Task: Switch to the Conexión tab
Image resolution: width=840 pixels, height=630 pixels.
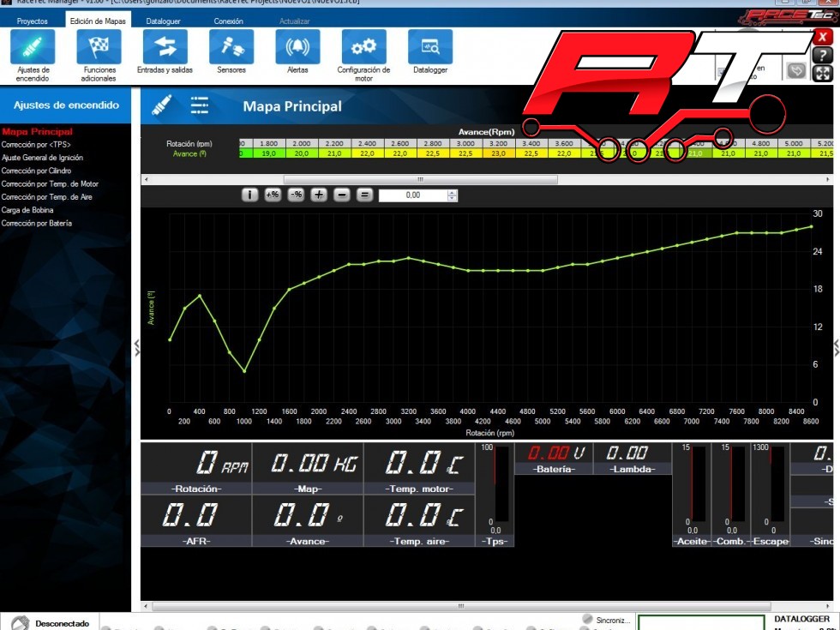Action: [229, 21]
